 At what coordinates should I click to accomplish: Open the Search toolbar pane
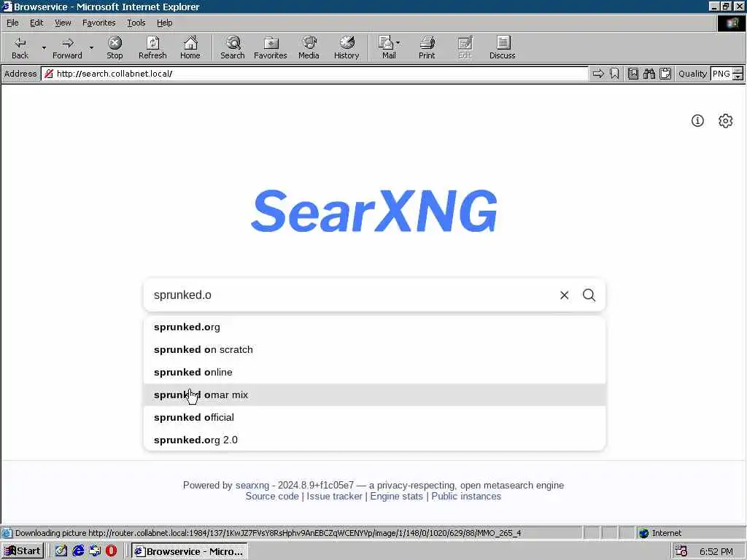coord(233,47)
